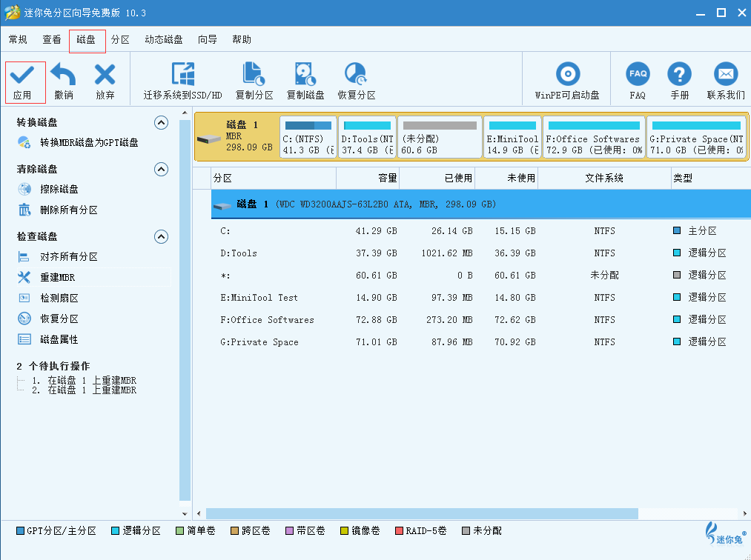Select the (未分配) 60.6 GB block

pos(440,137)
